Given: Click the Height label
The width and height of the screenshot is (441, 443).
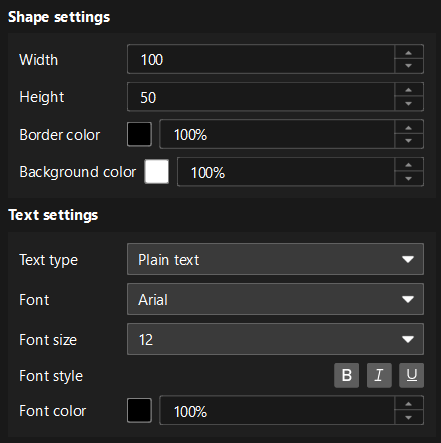Looking at the screenshot, I should pyautogui.click(x=42, y=97).
